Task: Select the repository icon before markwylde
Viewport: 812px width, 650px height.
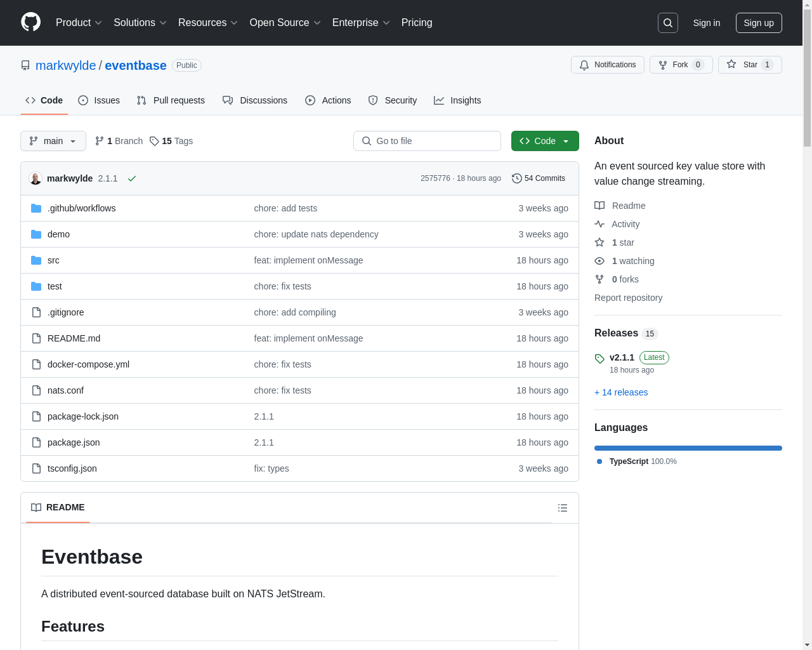Action: click(x=25, y=65)
